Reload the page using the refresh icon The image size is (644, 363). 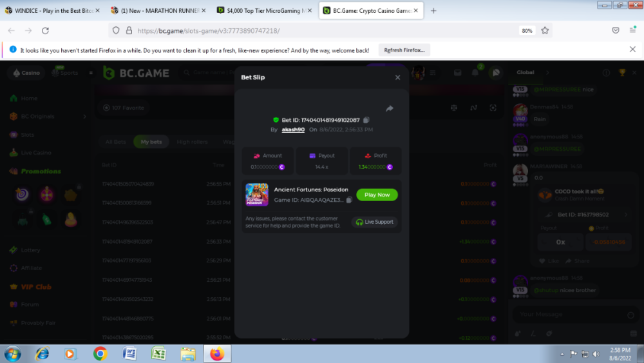(x=45, y=30)
